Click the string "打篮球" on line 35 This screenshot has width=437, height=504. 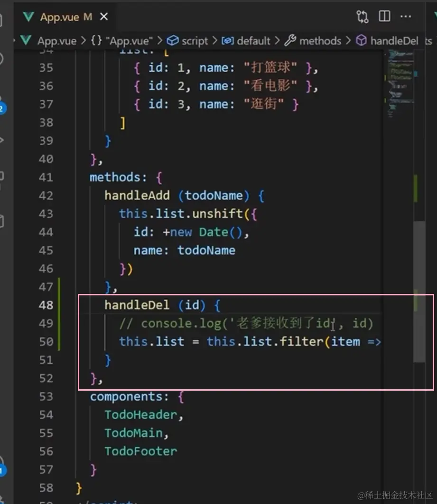pos(270,68)
